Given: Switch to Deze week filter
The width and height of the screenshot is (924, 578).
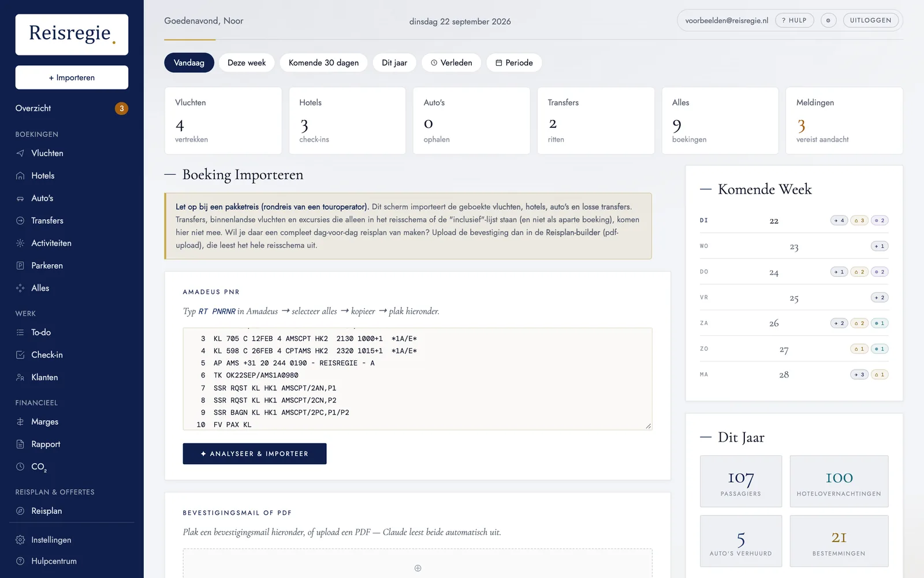Looking at the screenshot, I should pos(247,62).
